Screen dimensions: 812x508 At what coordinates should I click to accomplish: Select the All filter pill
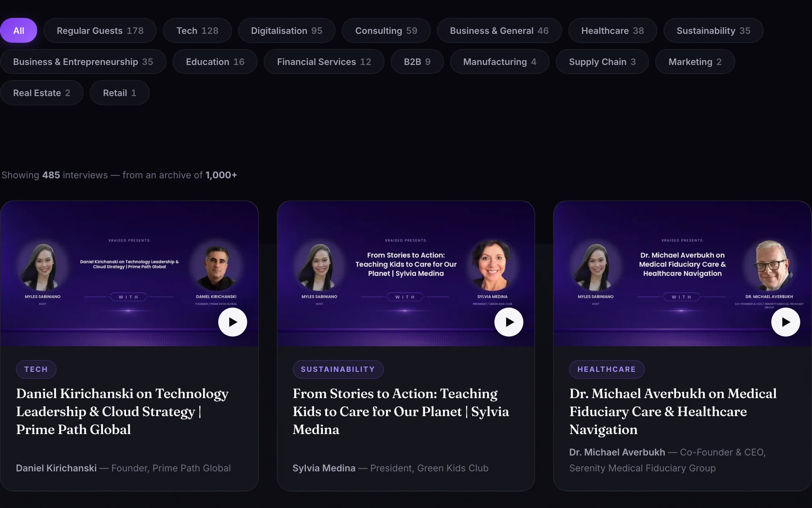[x=19, y=31]
